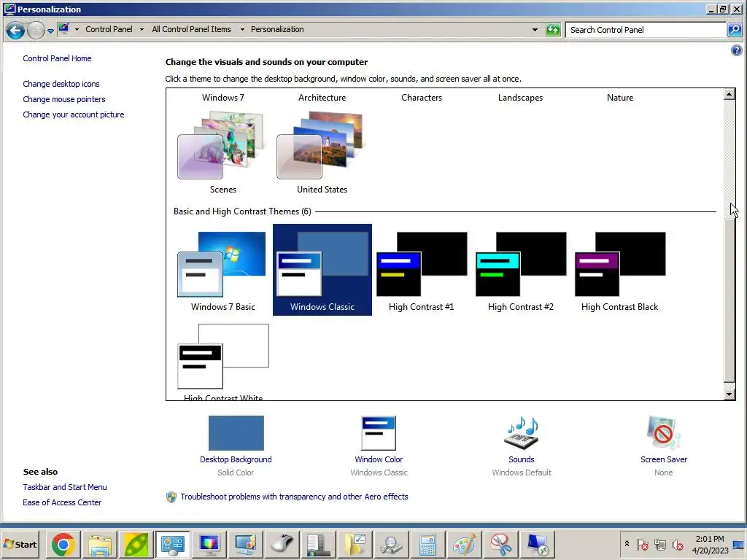
Task: Click Control Panel breadcrumb
Action: point(109,29)
